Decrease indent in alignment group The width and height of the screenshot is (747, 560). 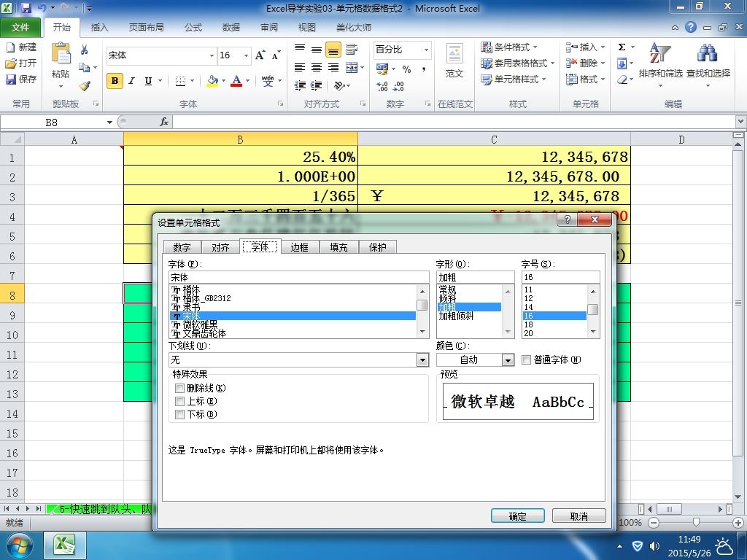click(300, 86)
